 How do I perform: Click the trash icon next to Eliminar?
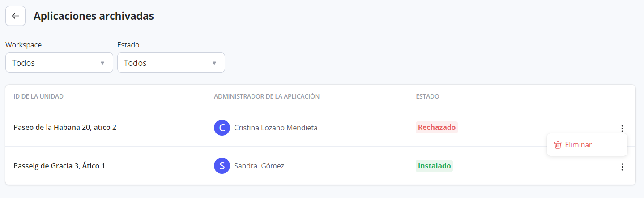(x=558, y=145)
